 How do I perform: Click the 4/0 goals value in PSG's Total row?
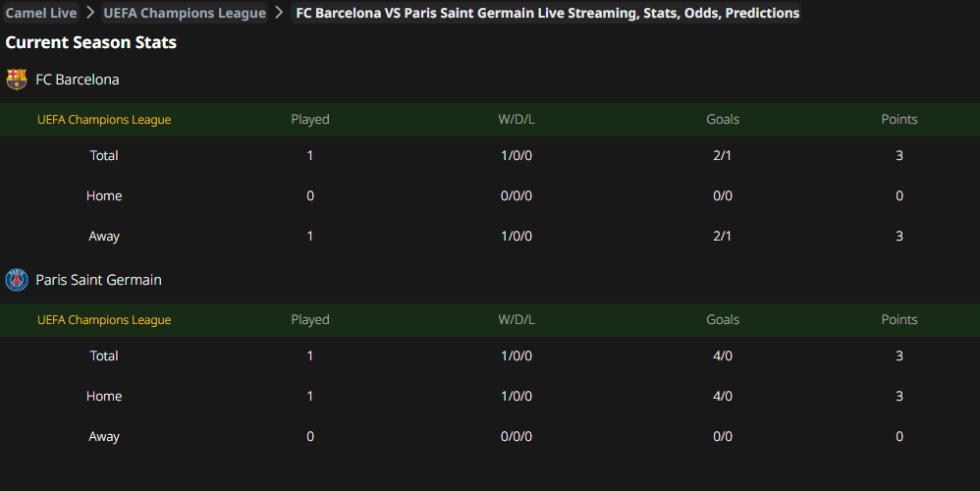(723, 355)
